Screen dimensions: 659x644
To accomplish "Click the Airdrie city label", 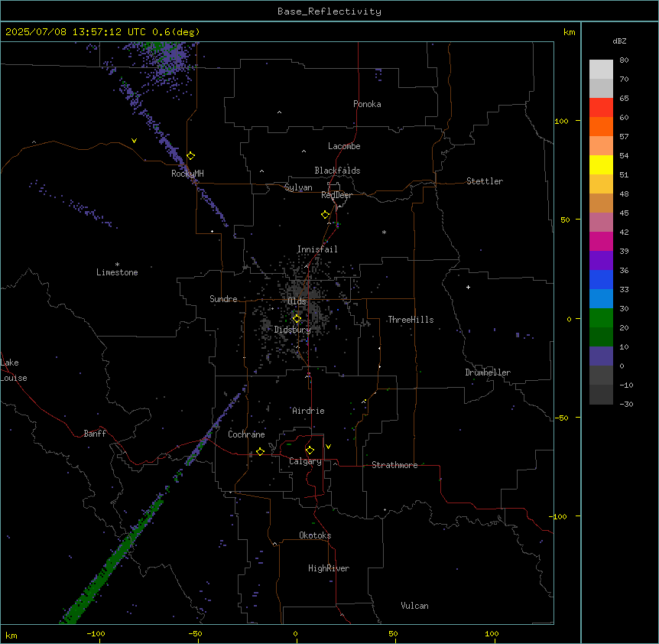I will (x=309, y=411).
